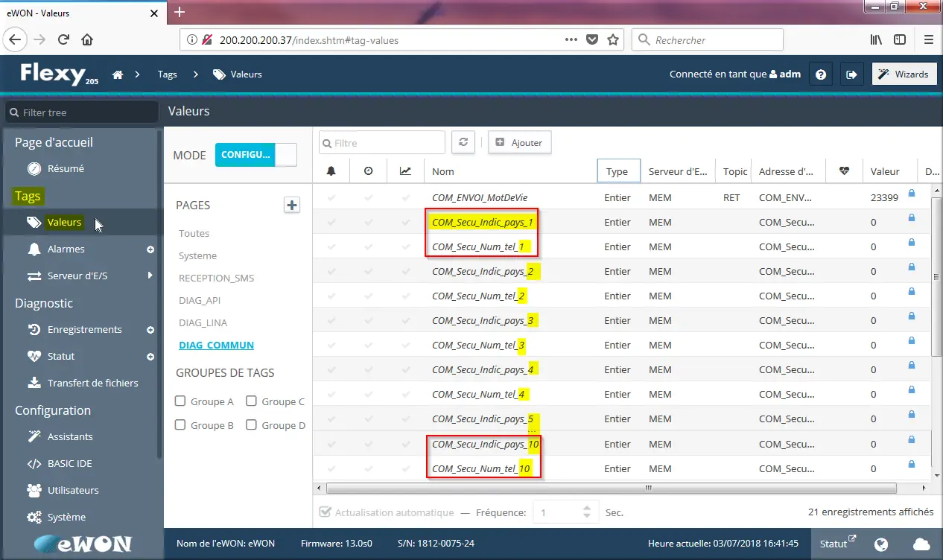Sort by the Topic column header
The width and height of the screenshot is (943, 560).
pyautogui.click(x=735, y=171)
